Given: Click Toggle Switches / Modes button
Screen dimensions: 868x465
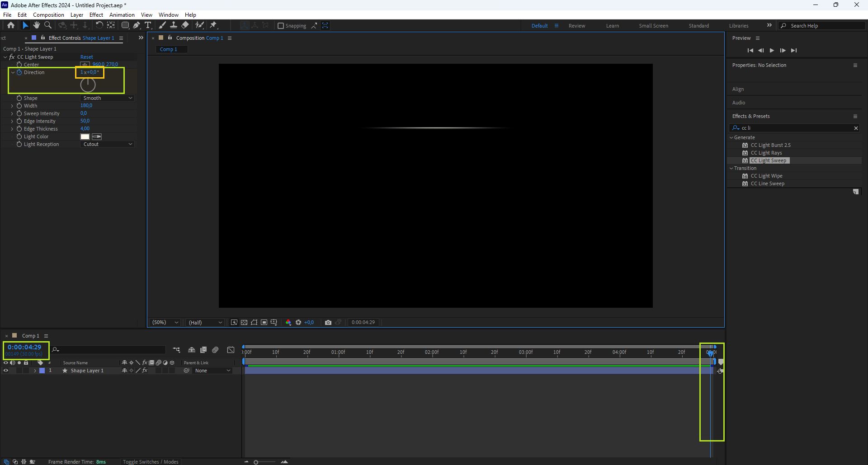Looking at the screenshot, I should pos(151,461).
